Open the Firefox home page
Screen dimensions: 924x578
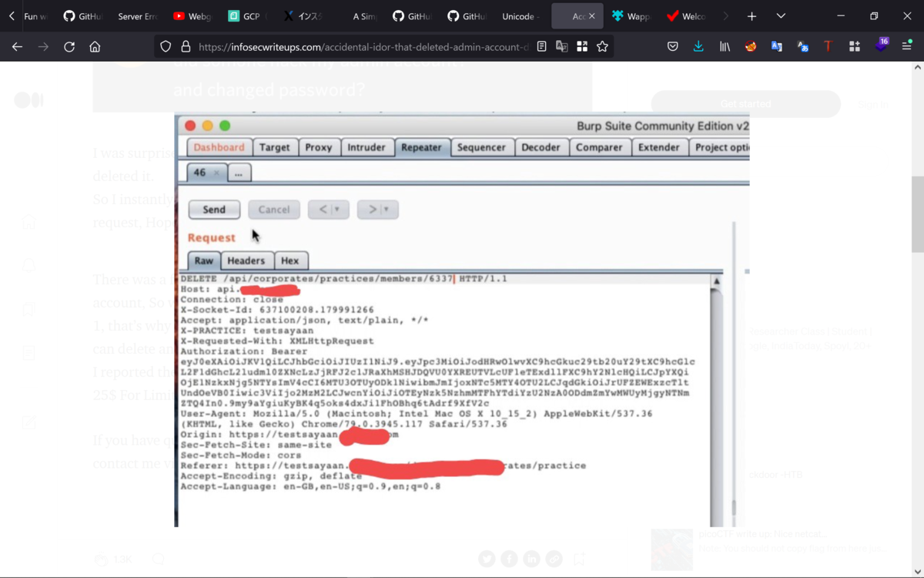tap(95, 47)
